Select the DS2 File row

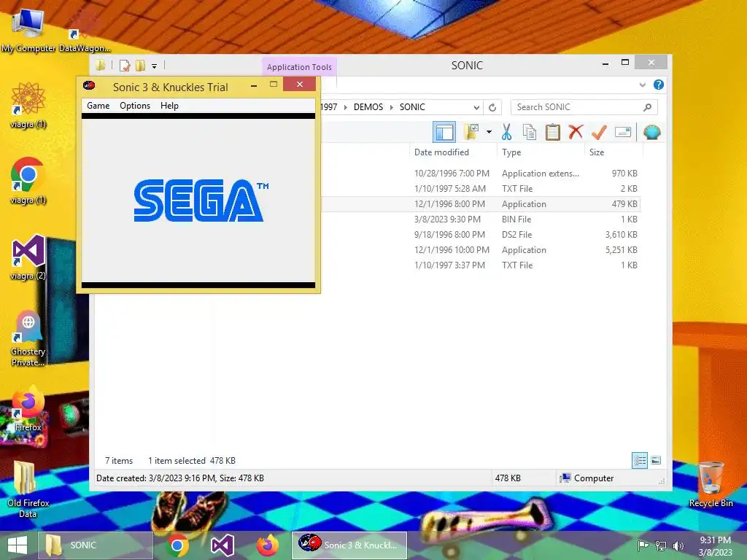(480, 234)
